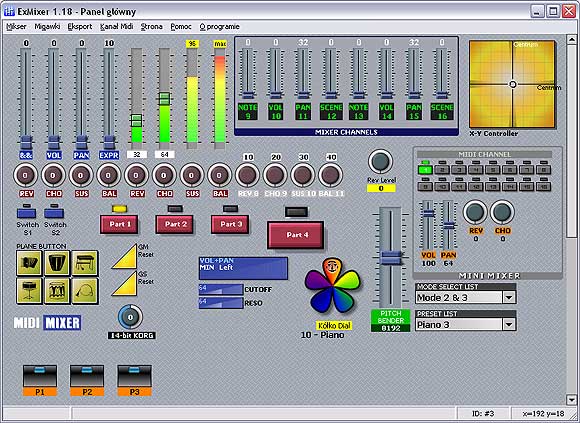The image size is (580, 423).
Task: Toggle Switch S2
Action: tap(54, 213)
